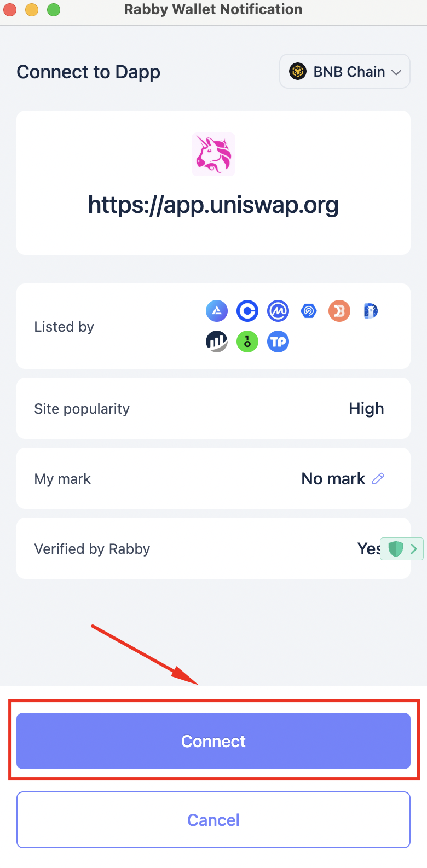427x868 pixels.
Task: Open the BNB Chain network dropdown
Action: coord(345,72)
